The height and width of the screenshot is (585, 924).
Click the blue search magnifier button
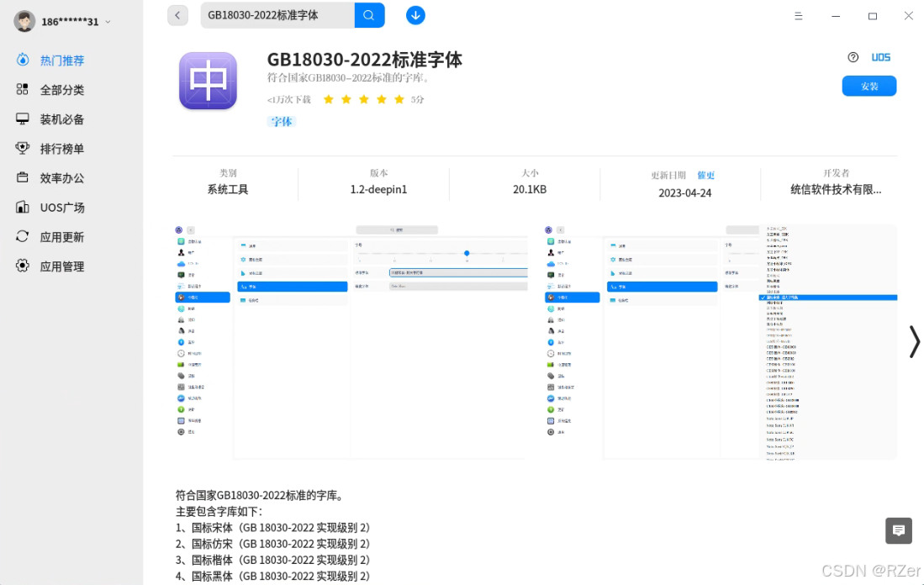369,15
